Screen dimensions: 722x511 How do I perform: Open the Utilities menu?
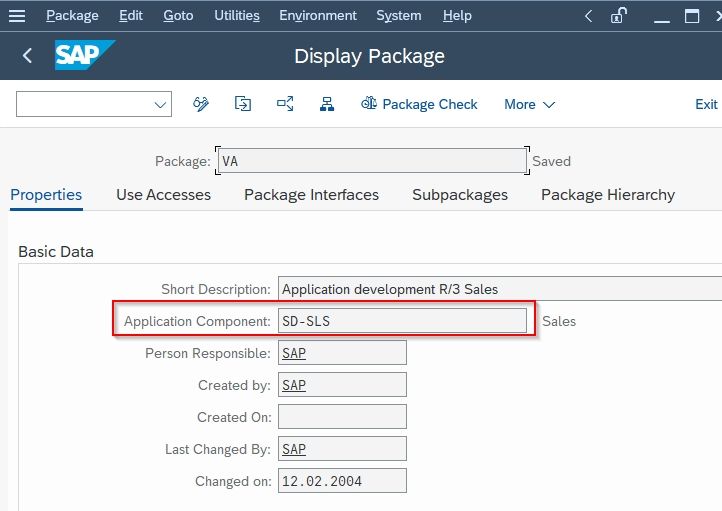(x=237, y=16)
